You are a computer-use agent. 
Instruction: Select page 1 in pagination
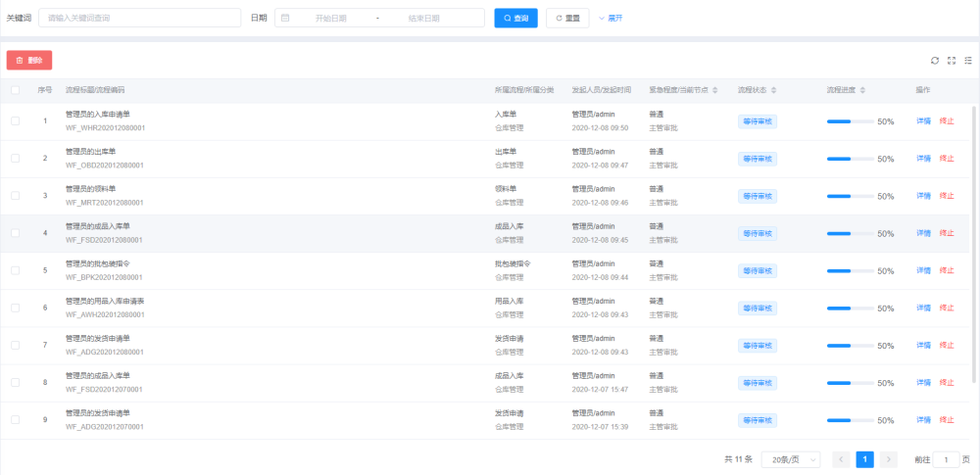pyautogui.click(x=865, y=459)
